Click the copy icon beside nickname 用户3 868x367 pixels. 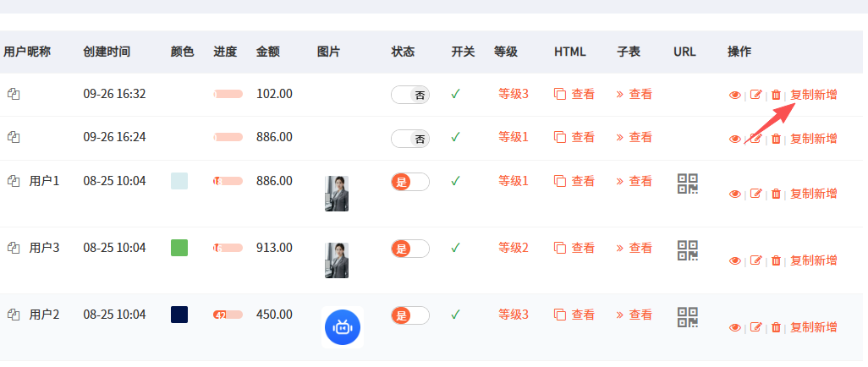tap(14, 248)
